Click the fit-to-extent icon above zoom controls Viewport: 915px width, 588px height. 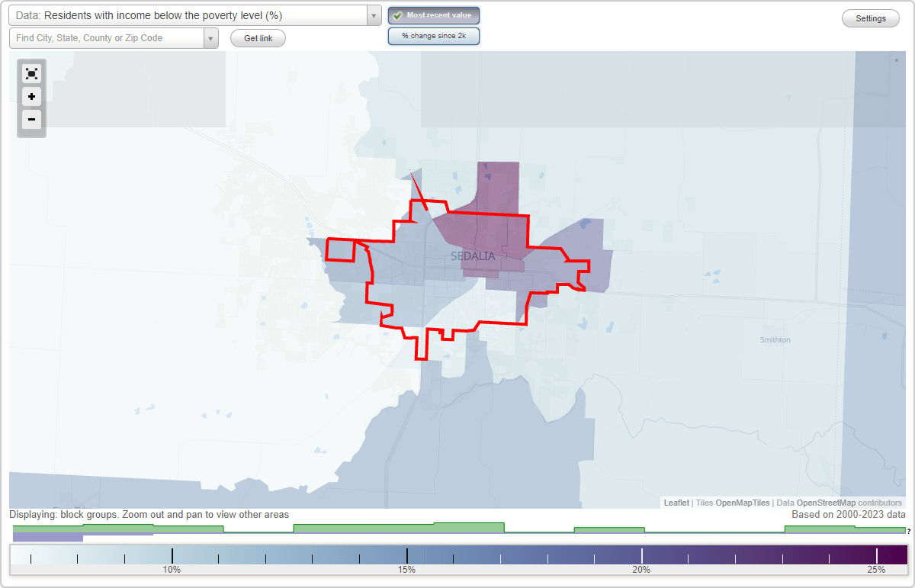point(31,73)
